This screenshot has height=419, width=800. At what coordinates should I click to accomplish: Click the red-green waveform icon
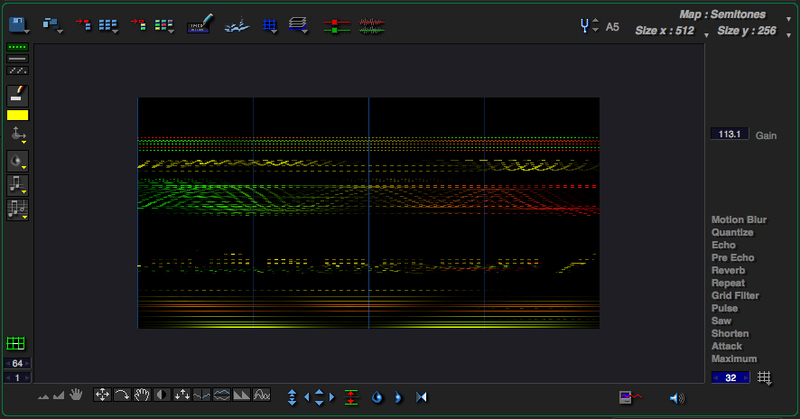[371, 24]
